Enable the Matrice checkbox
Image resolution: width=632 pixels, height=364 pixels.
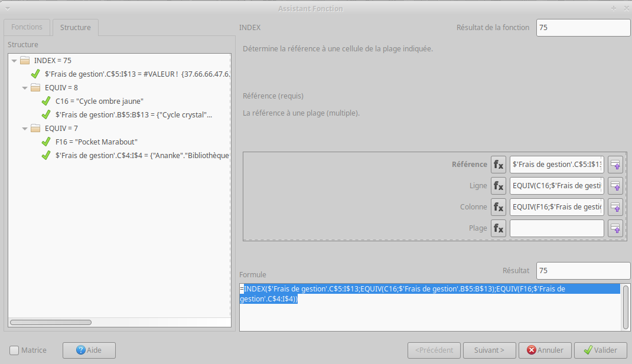click(14, 350)
